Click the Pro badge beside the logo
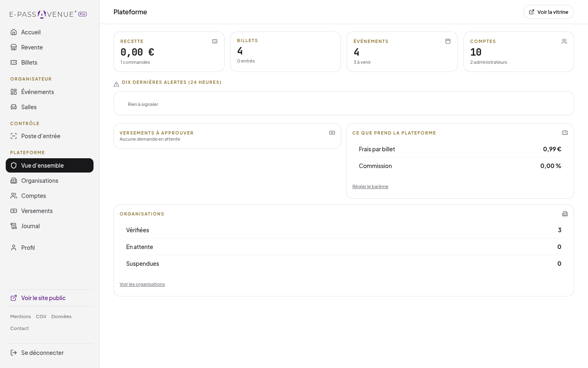The image size is (588, 368). 82,14
